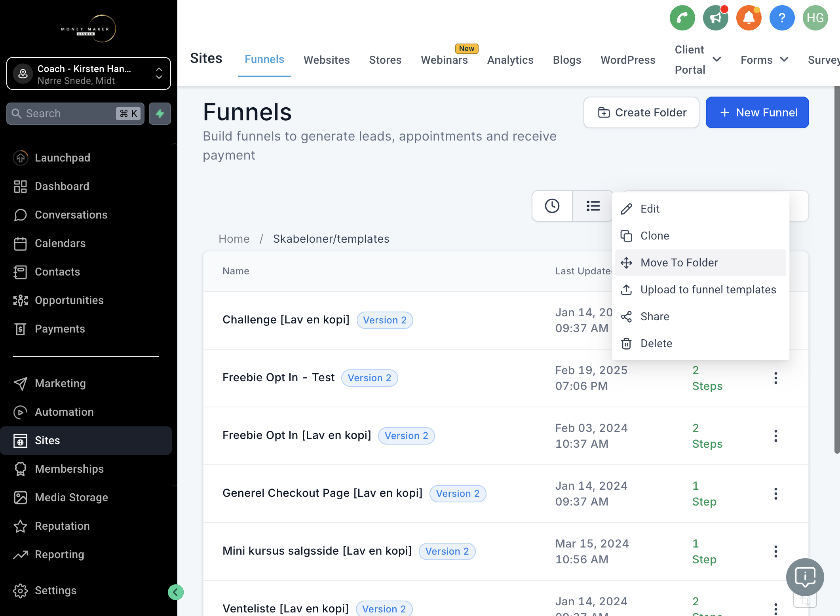Switch to list view icon
Viewport: 840px width, 616px height.
[593, 206]
